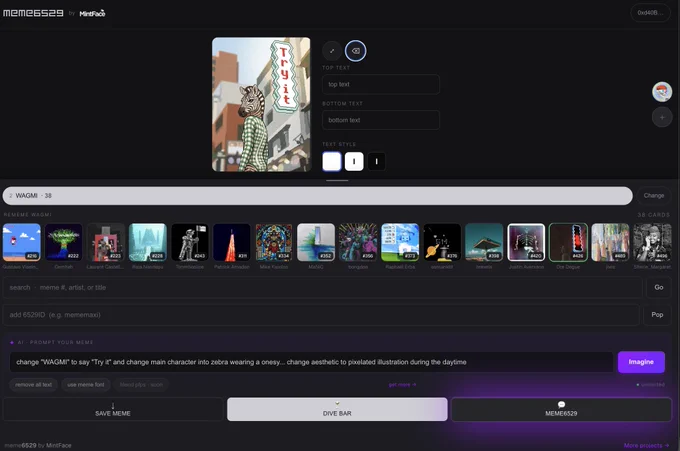Click the Pop button

coord(657,315)
